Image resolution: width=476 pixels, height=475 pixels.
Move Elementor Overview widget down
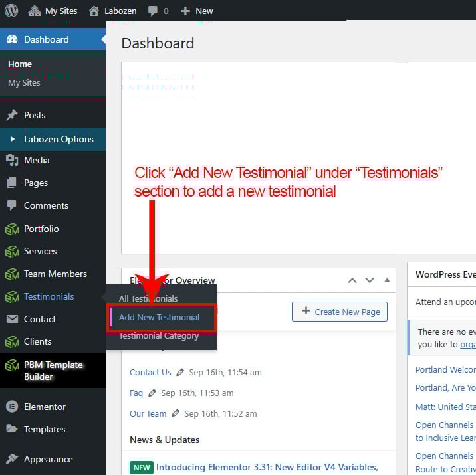pyautogui.click(x=370, y=280)
